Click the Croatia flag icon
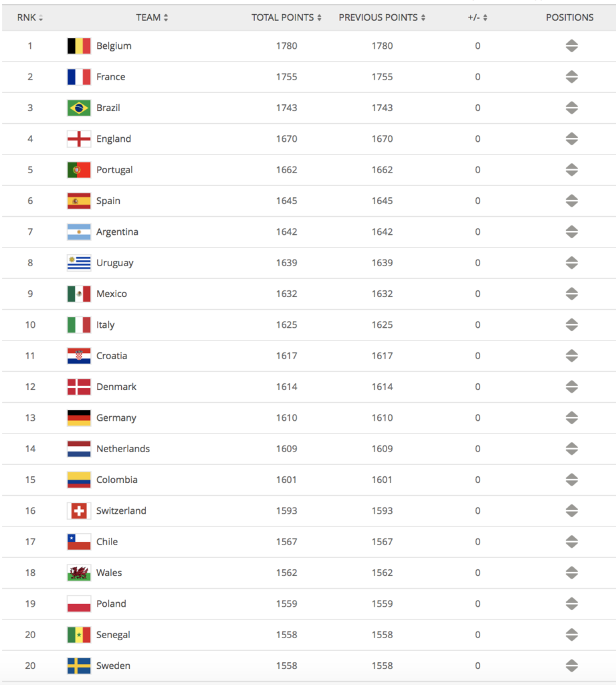This screenshot has width=616, height=685. click(x=79, y=356)
